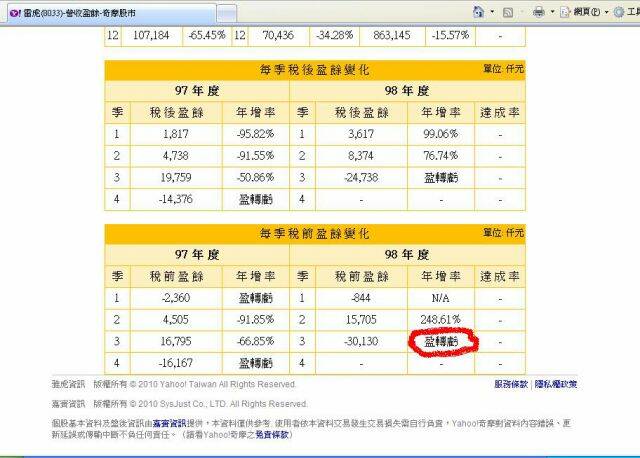Click the -91.55% growth rate cell

pyautogui.click(x=256, y=156)
